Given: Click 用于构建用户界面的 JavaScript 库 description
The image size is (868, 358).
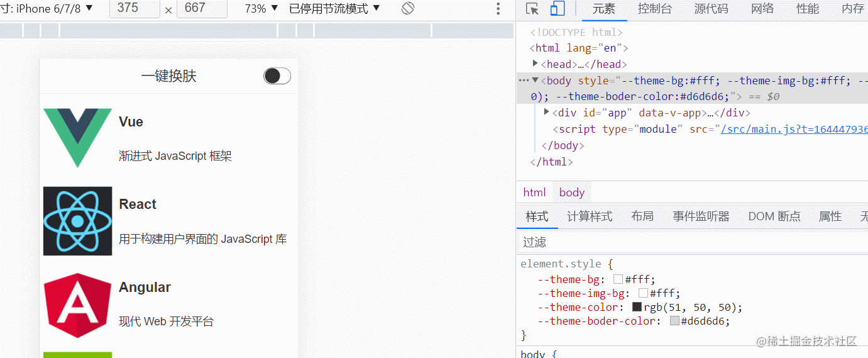Looking at the screenshot, I should pos(203,239).
